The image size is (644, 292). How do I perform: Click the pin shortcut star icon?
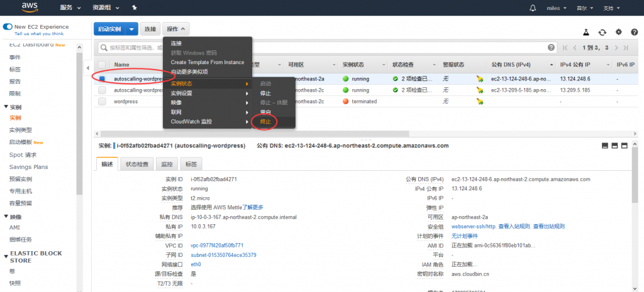click(135, 8)
